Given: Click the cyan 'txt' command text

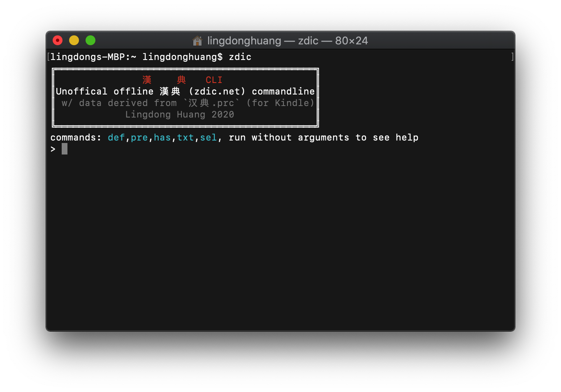Looking at the screenshot, I should (x=185, y=138).
